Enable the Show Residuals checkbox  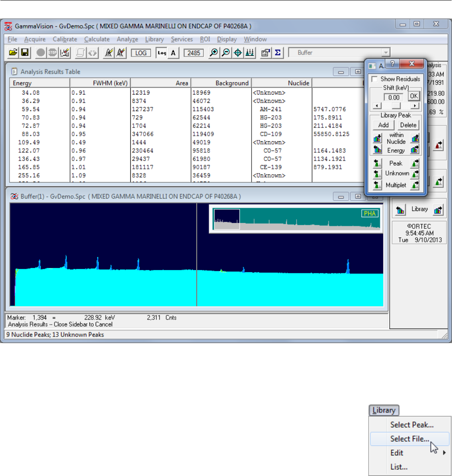(374, 79)
